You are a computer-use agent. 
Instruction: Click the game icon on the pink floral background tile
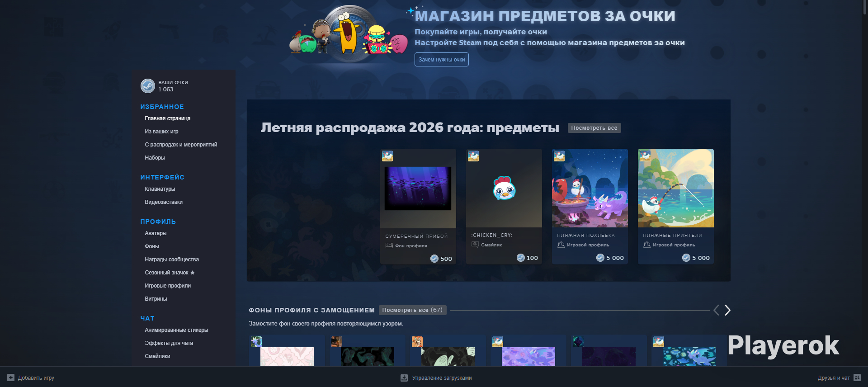(x=256, y=342)
